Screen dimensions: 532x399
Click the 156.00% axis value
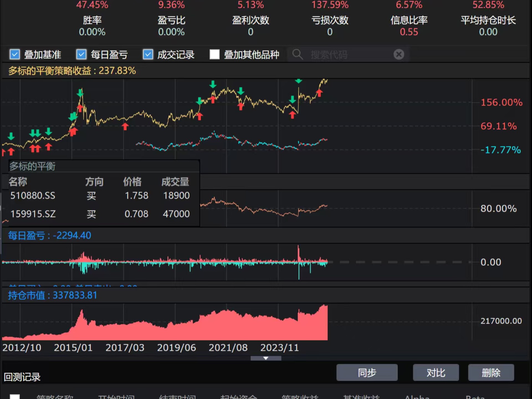click(502, 103)
